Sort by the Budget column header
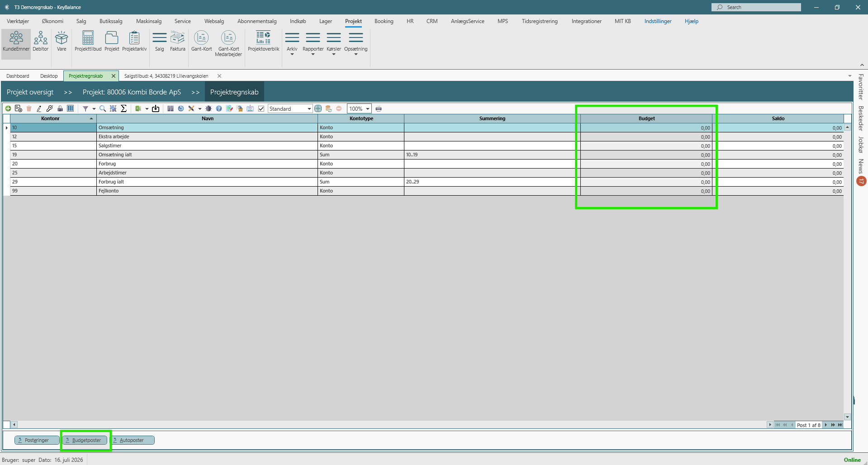 [x=646, y=118]
